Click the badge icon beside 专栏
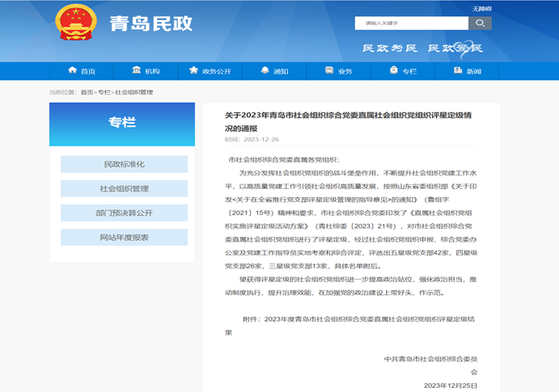 (x=394, y=70)
